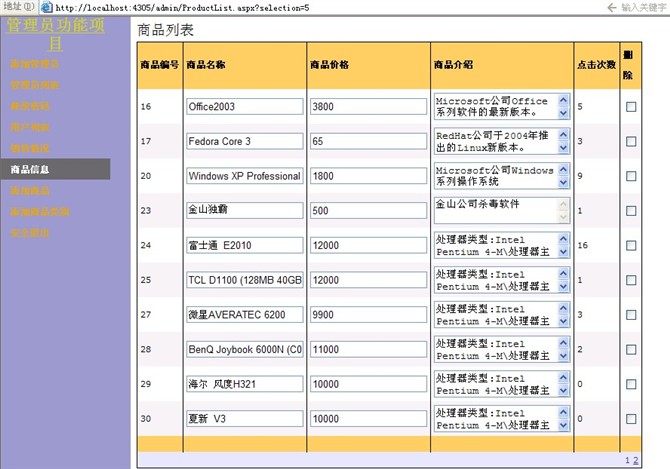Tick the delete checkbox for Fedora Core 3
The height and width of the screenshot is (469, 670).
[631, 141]
